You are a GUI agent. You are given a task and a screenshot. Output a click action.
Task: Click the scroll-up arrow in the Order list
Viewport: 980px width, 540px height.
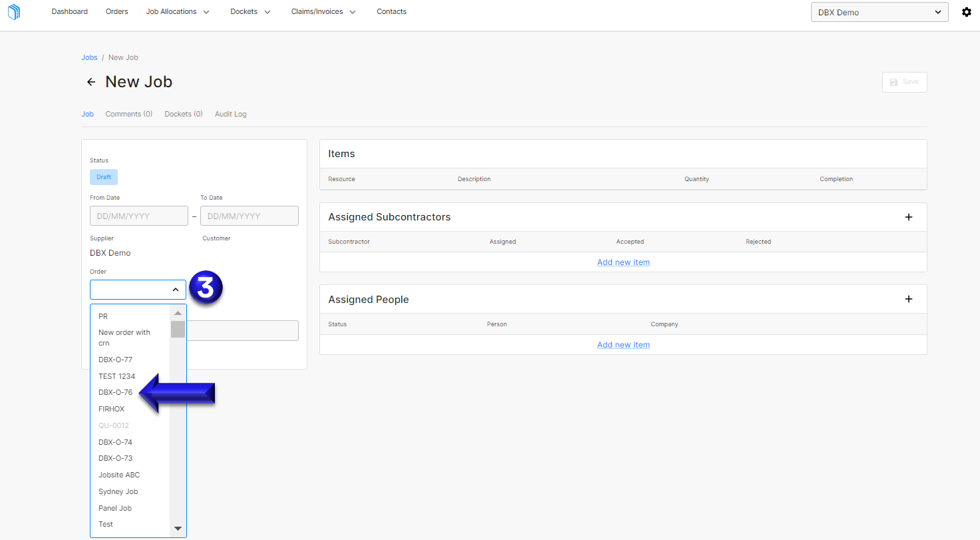(x=177, y=312)
